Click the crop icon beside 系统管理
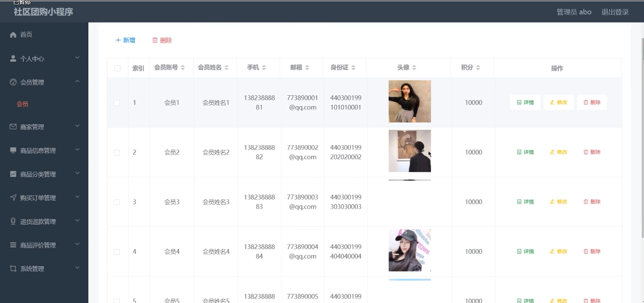The image size is (644, 303). click(x=13, y=269)
